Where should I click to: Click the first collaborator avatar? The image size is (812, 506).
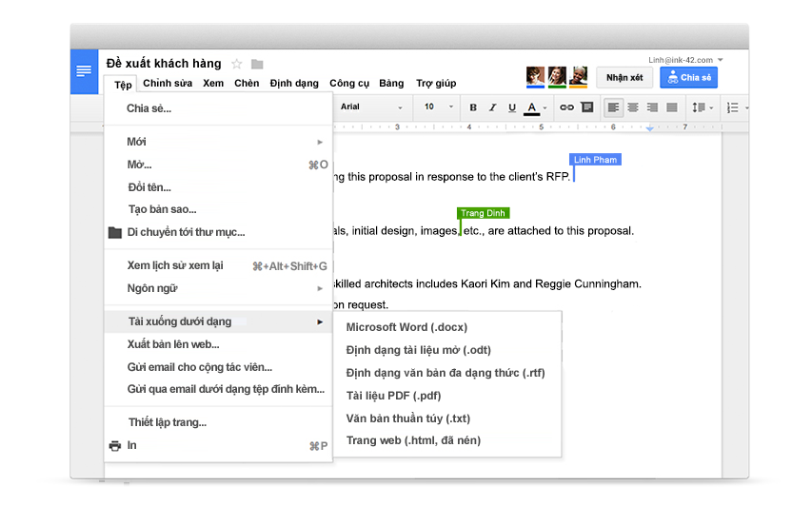click(x=535, y=76)
